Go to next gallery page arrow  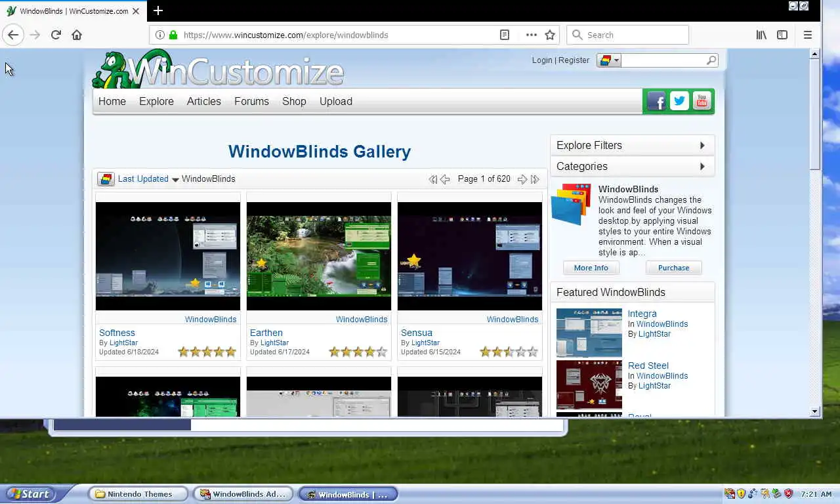(522, 179)
